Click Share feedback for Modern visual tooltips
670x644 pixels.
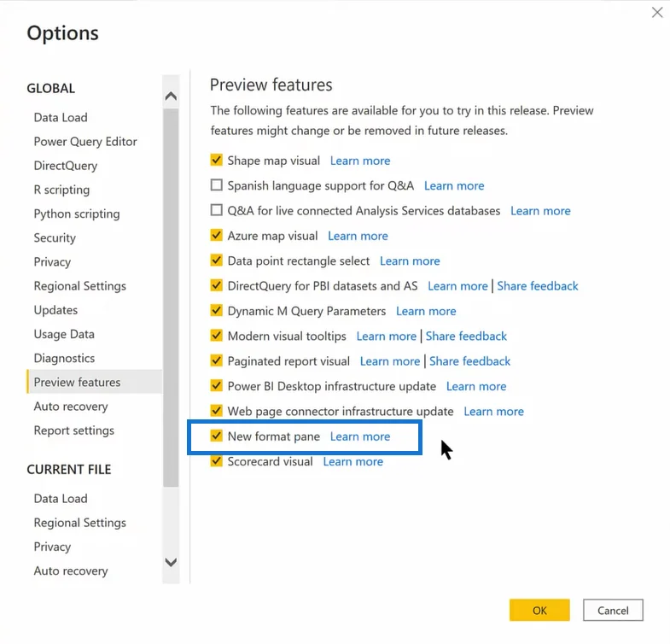click(466, 337)
